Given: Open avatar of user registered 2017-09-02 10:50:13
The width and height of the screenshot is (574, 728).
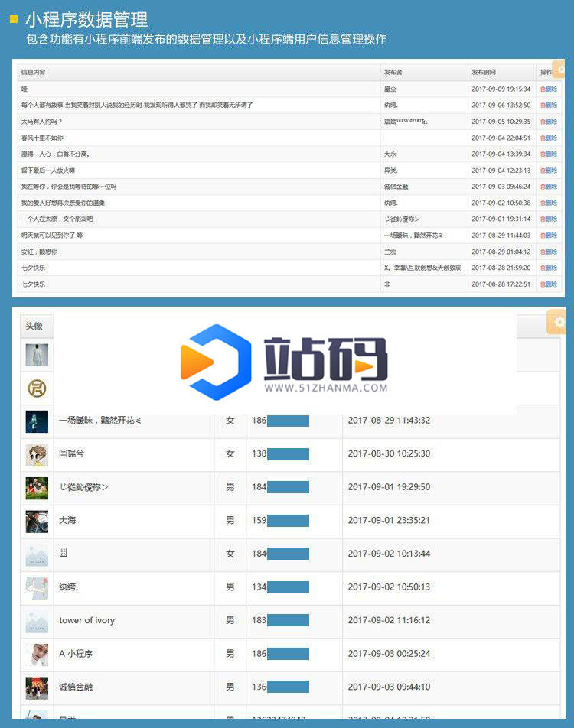Looking at the screenshot, I should click(37, 588).
